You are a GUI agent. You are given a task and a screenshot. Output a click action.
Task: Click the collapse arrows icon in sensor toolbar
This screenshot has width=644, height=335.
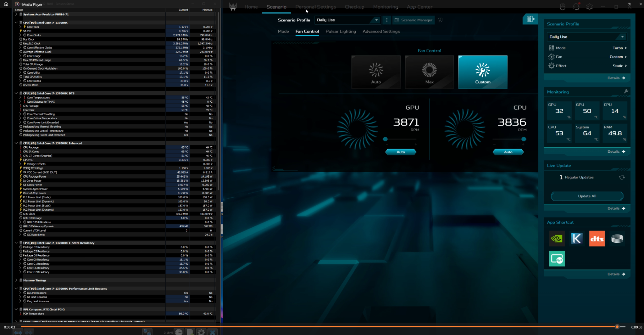click(29, 332)
